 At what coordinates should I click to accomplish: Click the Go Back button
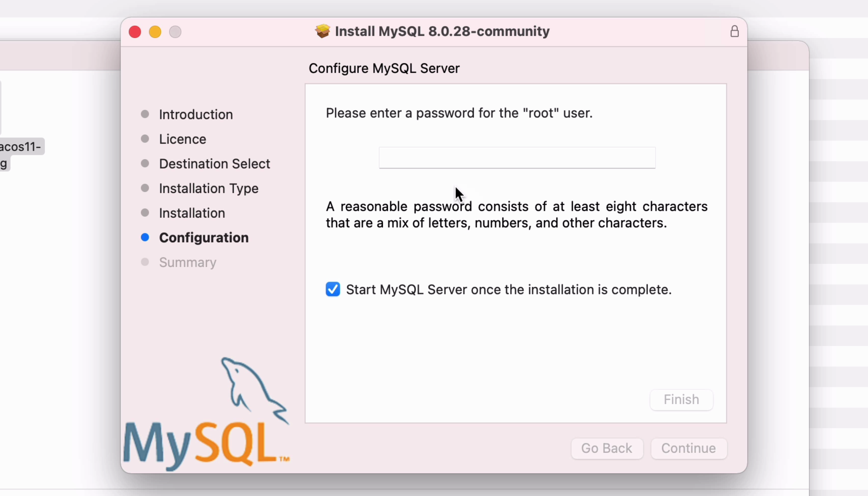[607, 448]
